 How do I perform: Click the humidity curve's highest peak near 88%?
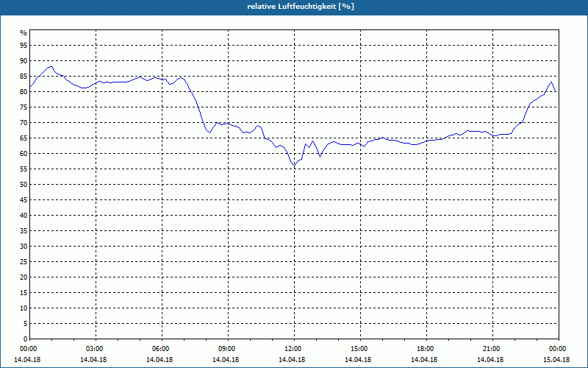[x=51, y=66]
